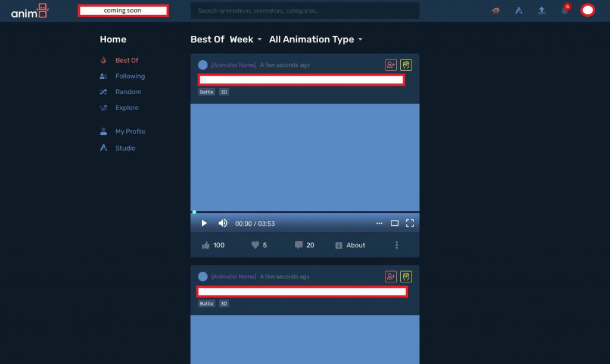This screenshot has height=364, width=610.
Task: Open first post's [Animator Name] link
Action: (234, 65)
